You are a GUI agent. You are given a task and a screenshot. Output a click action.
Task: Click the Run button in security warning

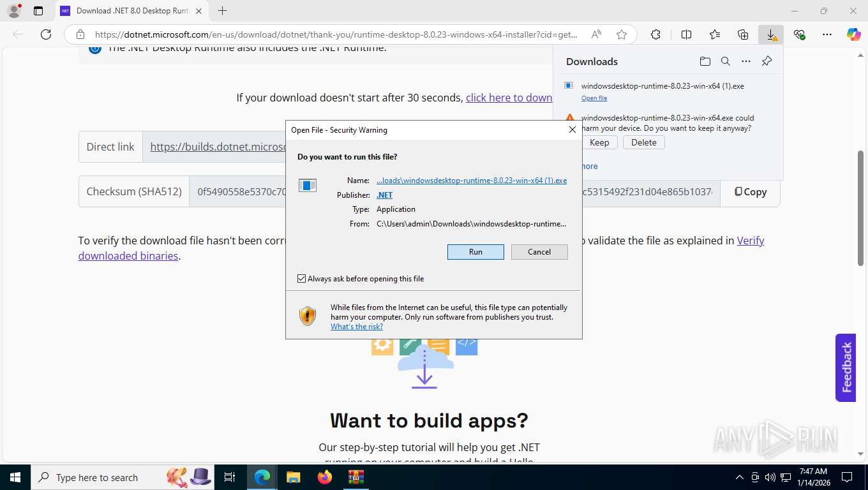click(475, 252)
